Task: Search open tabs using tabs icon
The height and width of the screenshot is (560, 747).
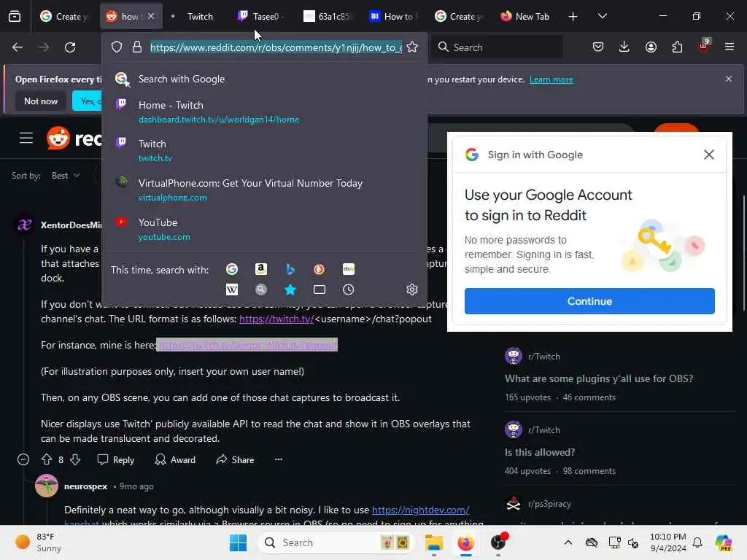Action: coord(320,289)
